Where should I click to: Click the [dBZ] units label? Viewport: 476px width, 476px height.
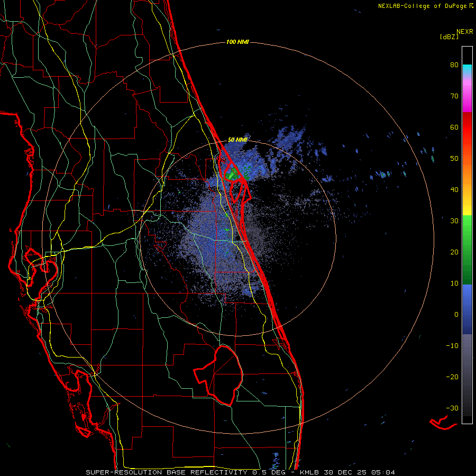[449, 36]
